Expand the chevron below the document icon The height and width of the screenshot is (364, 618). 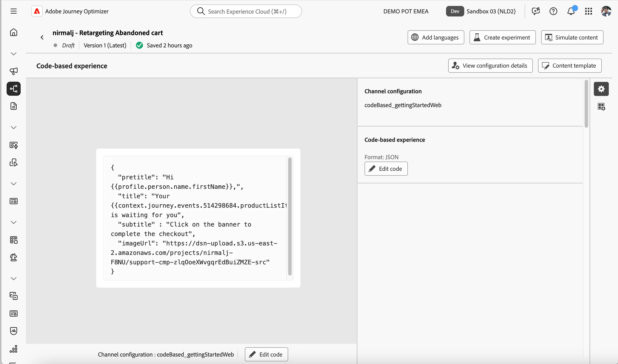13,128
